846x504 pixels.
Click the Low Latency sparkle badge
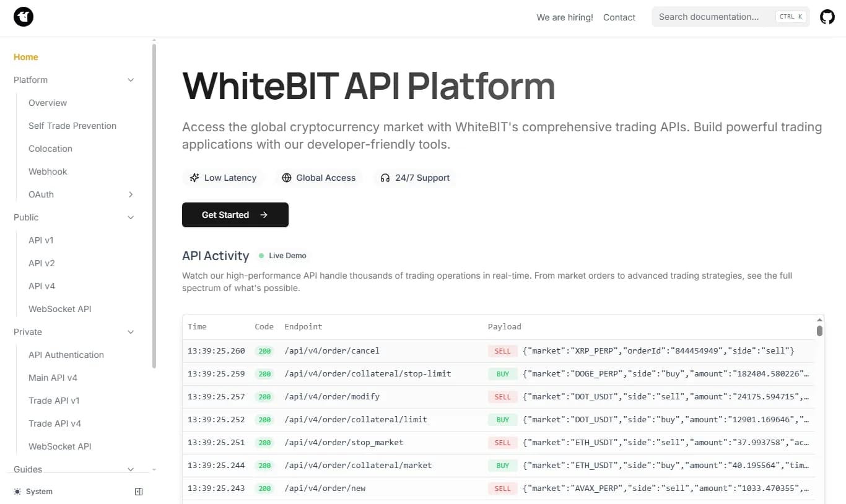(223, 178)
